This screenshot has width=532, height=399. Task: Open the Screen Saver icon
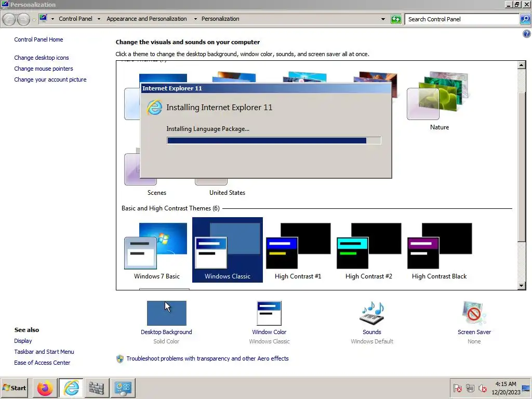[474, 313]
